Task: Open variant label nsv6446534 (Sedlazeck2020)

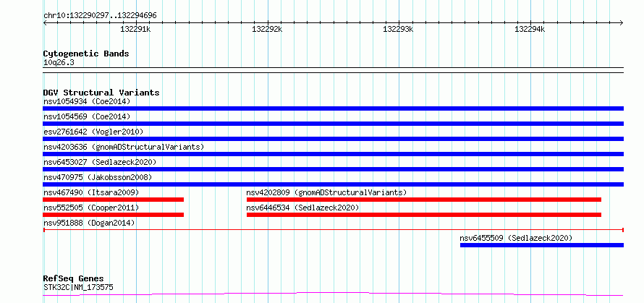Action: click(302, 208)
